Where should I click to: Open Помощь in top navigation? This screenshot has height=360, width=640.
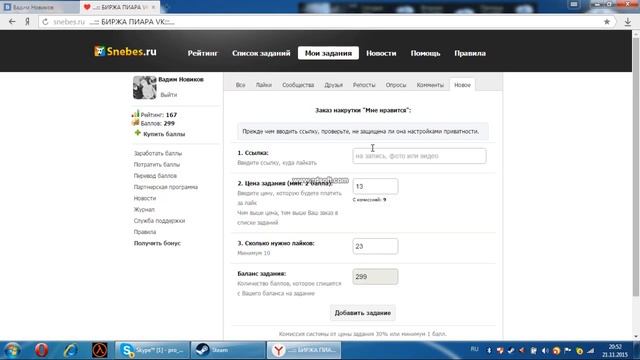coord(425,53)
